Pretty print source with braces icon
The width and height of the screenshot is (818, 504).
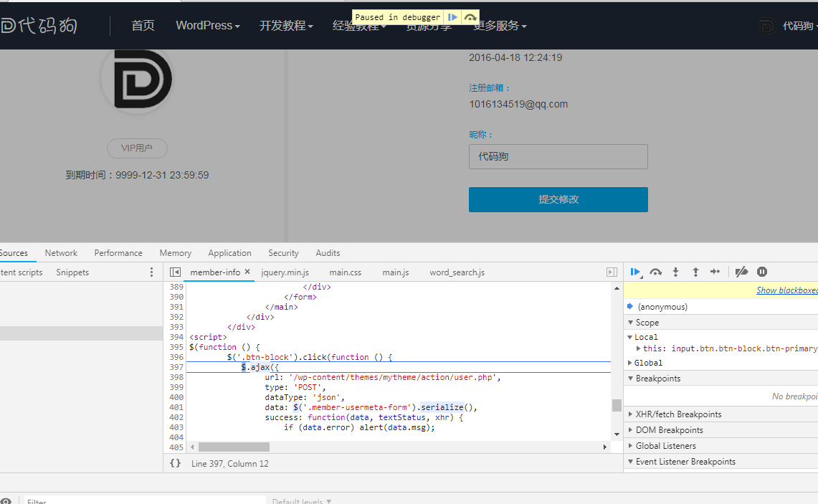click(175, 463)
